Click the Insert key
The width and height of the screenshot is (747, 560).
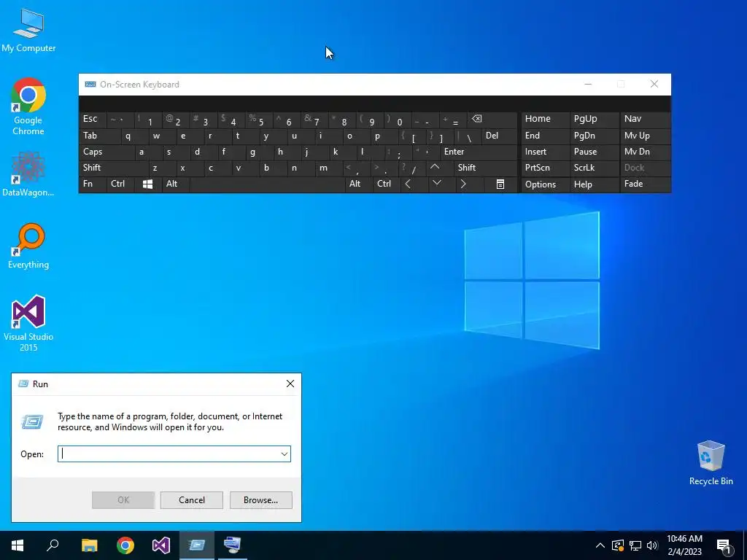click(546, 152)
